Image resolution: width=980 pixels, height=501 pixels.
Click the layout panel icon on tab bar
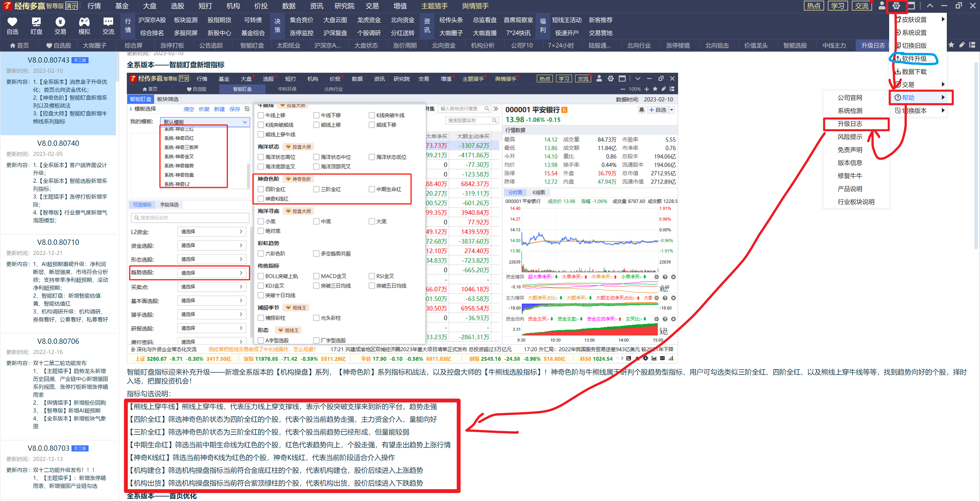click(972, 45)
